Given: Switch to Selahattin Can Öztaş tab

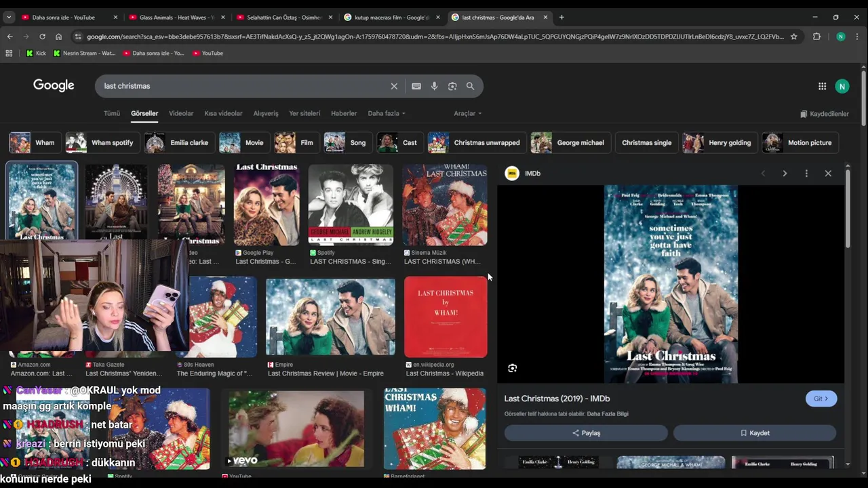Looking at the screenshot, I should tap(283, 17).
